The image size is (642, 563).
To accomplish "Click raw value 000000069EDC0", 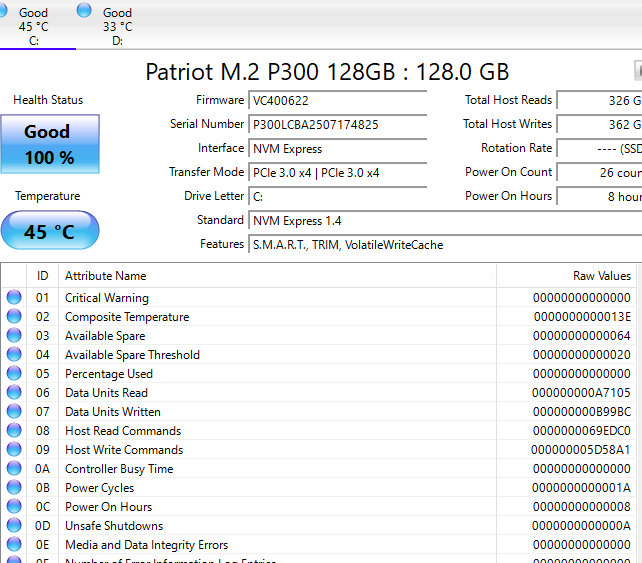I will [x=581, y=431].
